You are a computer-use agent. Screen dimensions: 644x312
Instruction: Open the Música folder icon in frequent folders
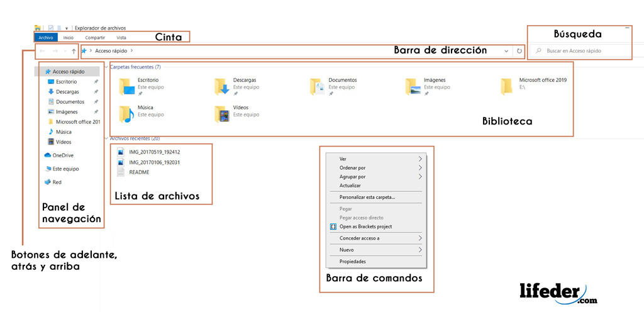coord(128,114)
